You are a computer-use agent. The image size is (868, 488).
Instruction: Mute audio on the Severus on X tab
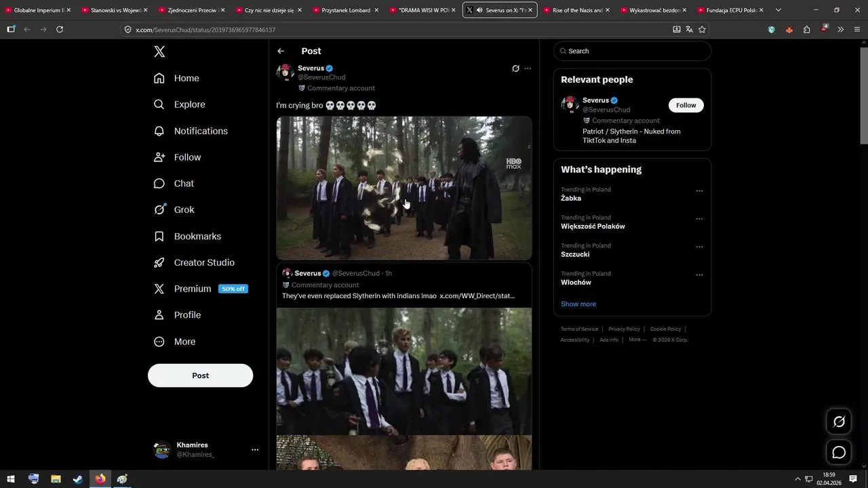coord(480,10)
